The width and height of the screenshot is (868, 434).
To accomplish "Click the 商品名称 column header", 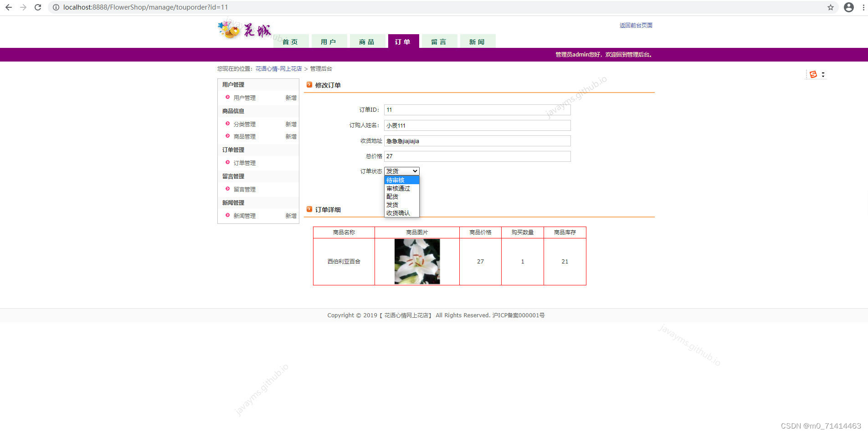I will [344, 232].
